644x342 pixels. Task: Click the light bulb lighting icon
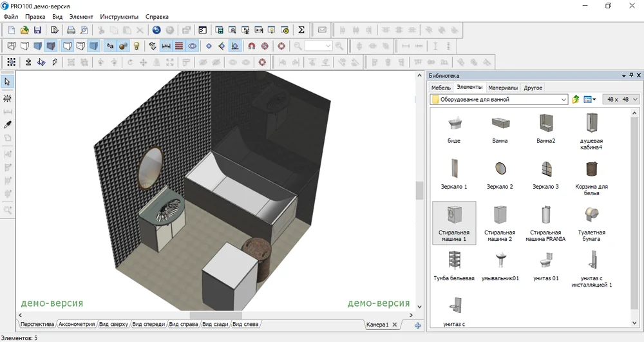click(137, 46)
